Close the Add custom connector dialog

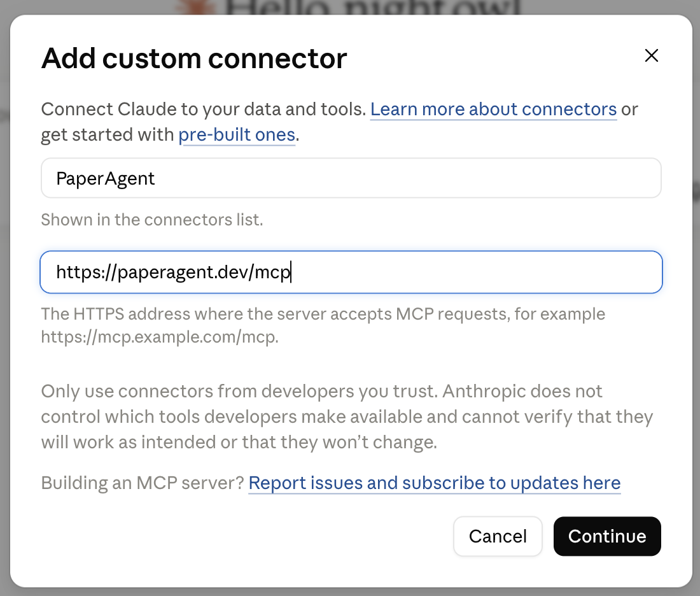[652, 56]
